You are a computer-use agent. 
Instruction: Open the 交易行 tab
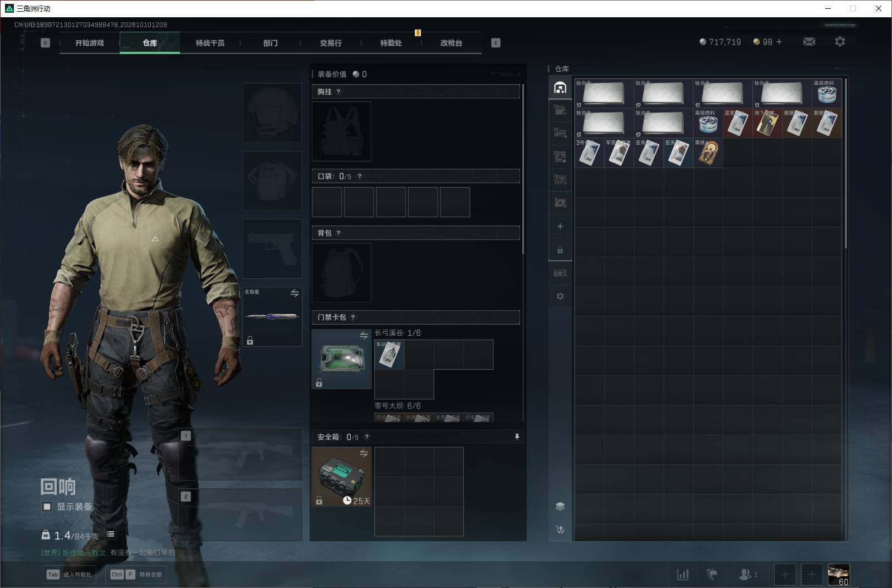[331, 43]
